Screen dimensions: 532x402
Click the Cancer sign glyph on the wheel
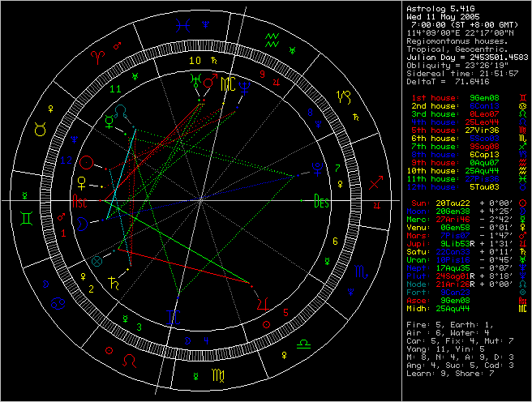[59, 303]
